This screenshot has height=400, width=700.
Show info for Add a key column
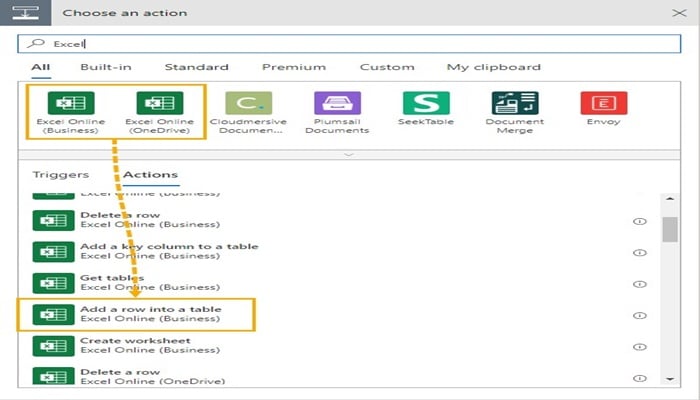click(639, 253)
